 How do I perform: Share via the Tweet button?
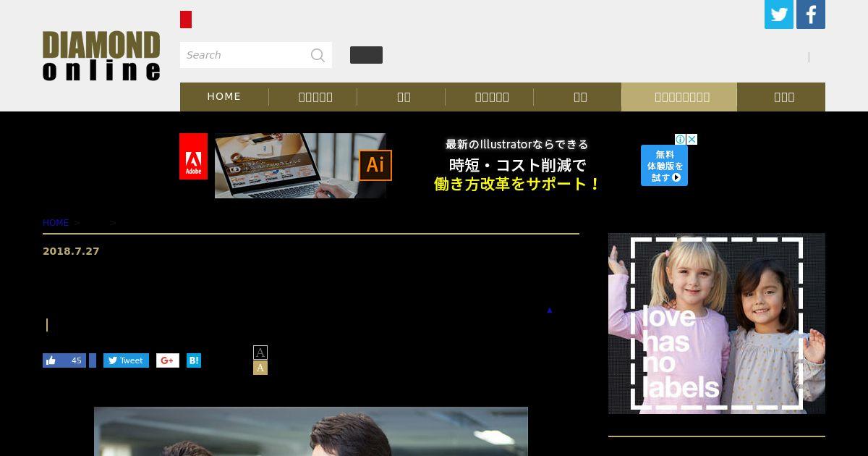126,360
